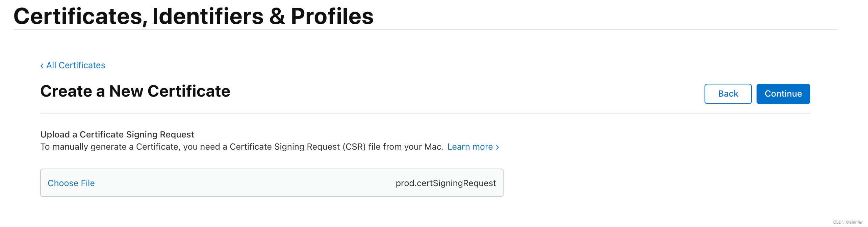Click the Upload a Certificate Signing Request label
868x227 pixels.
[117, 134]
